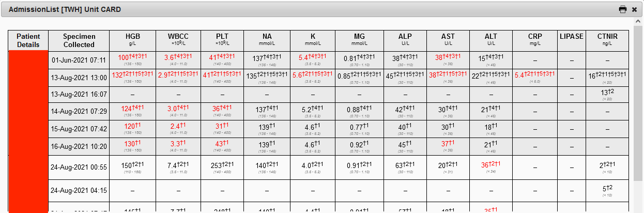Click the scrollbar up arrow
Viewport: 644px width, 213px height.
pos(638,22)
